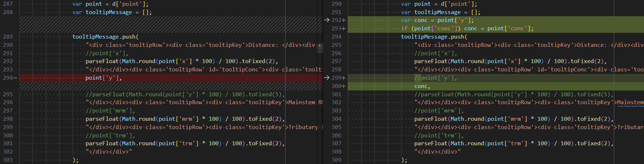Click comment "//point['x']," on right line 296

(436, 53)
